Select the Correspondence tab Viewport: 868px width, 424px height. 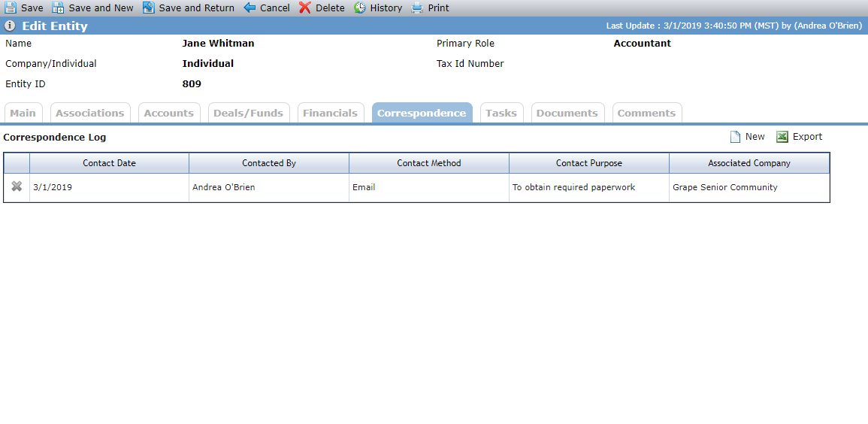422,113
